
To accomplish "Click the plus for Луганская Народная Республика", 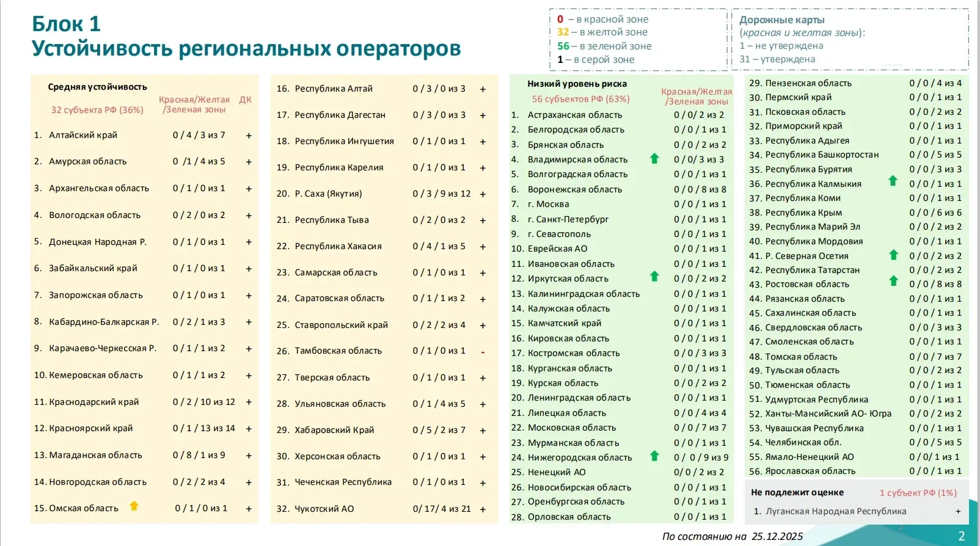I will click(958, 512).
